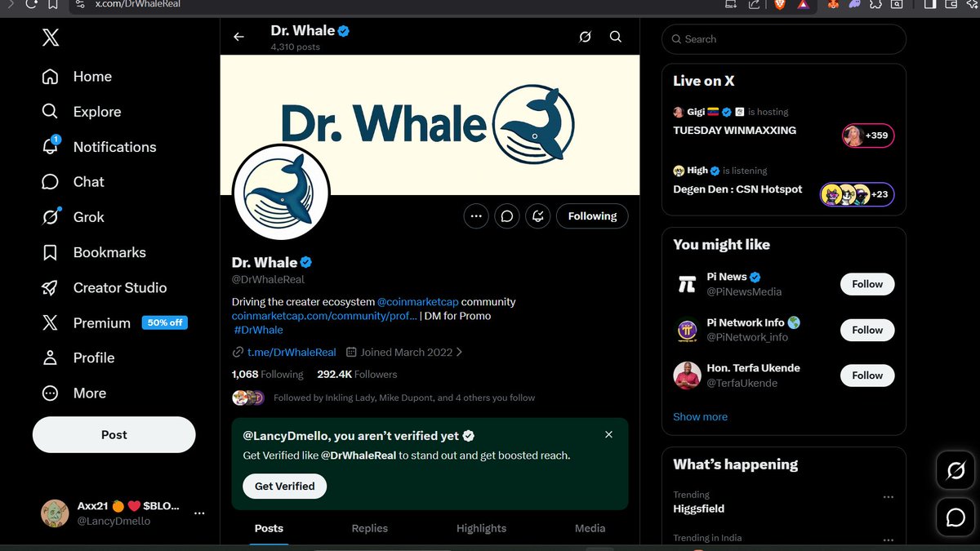Open the More circle icon menu
This screenshot has width=980, height=551.
[50, 393]
